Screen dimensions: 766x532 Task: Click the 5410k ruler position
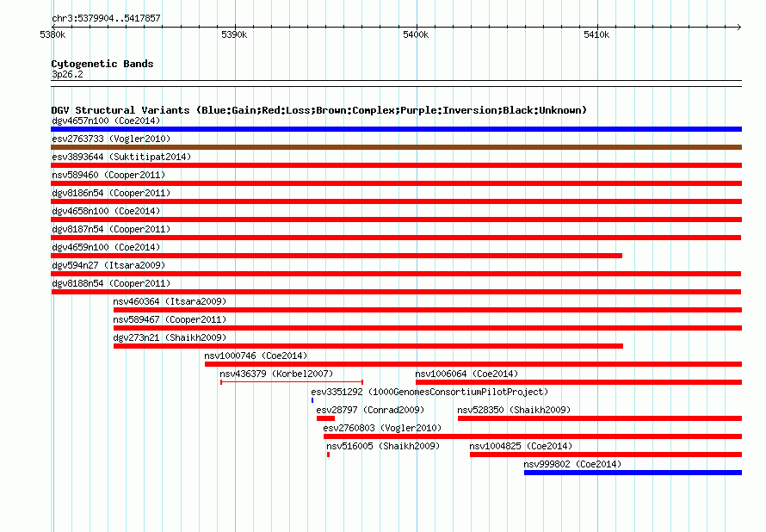tap(596, 34)
